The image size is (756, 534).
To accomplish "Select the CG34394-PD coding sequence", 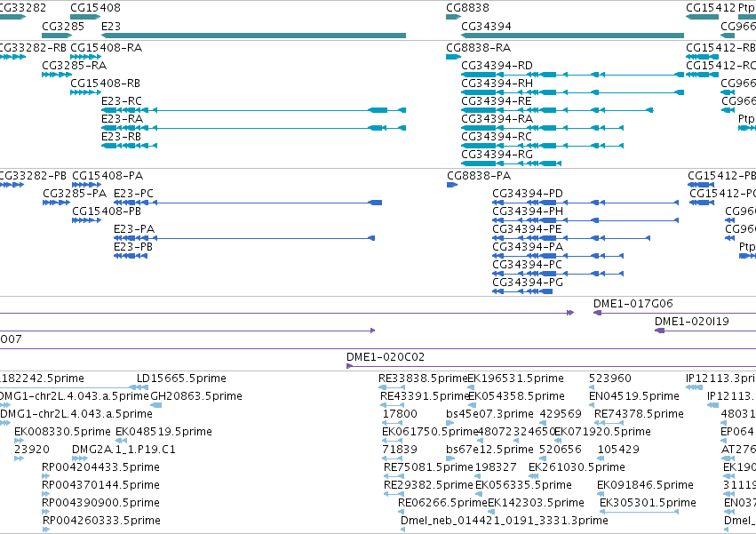I will pos(585,203).
